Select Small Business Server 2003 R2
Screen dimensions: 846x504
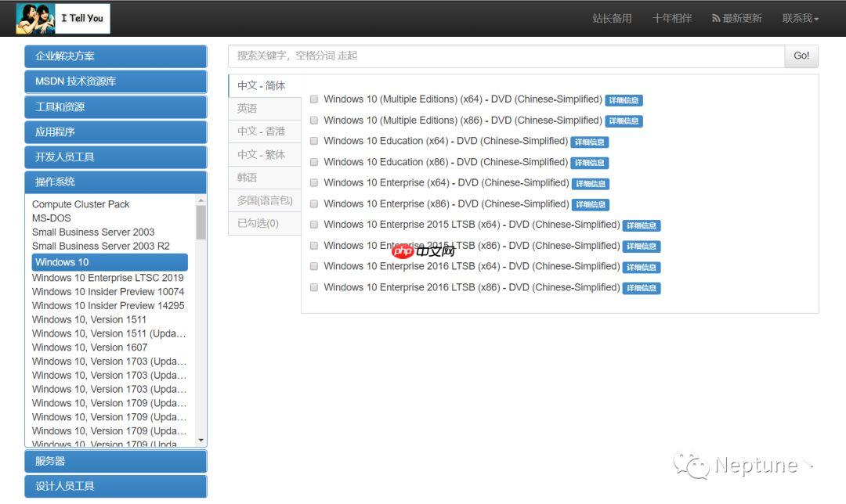[101, 247]
